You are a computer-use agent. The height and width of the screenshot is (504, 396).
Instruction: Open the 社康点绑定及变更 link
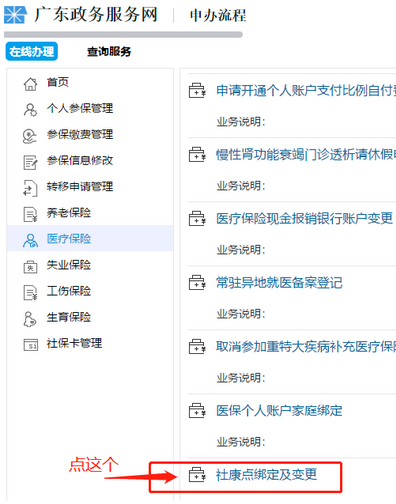coord(266,475)
